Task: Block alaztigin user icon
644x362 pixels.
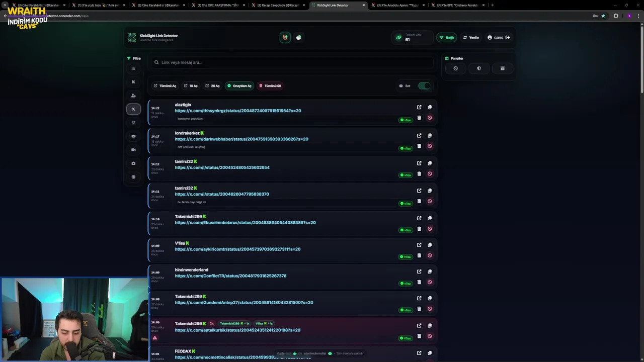Action: pyautogui.click(x=430, y=118)
